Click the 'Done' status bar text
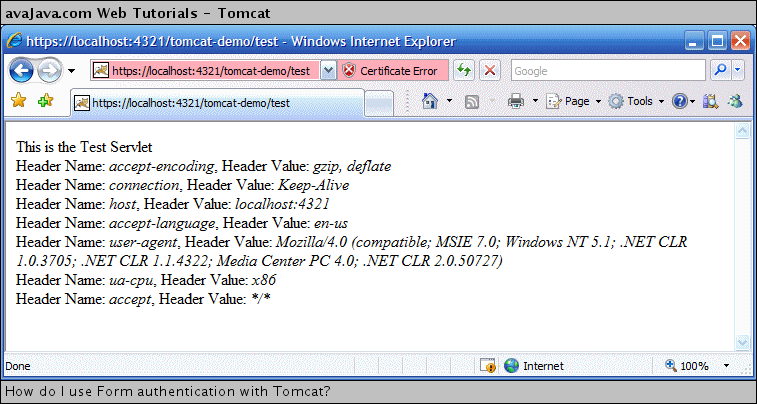This screenshot has width=757, height=404. (x=18, y=366)
